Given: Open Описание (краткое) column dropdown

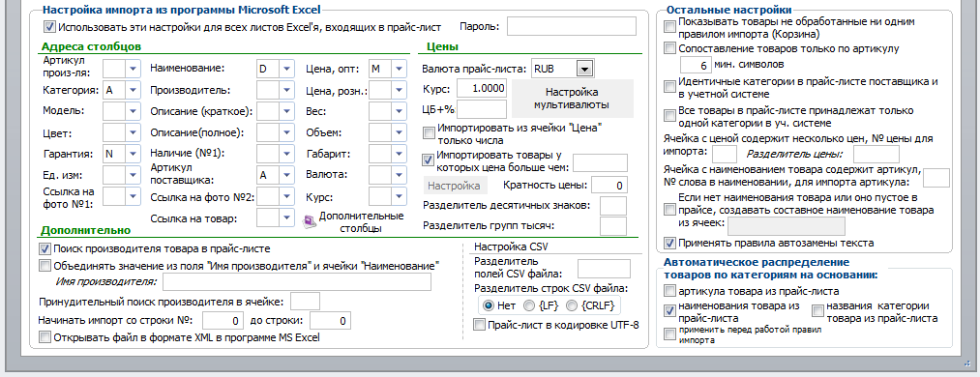Looking at the screenshot, I should 286,112.
